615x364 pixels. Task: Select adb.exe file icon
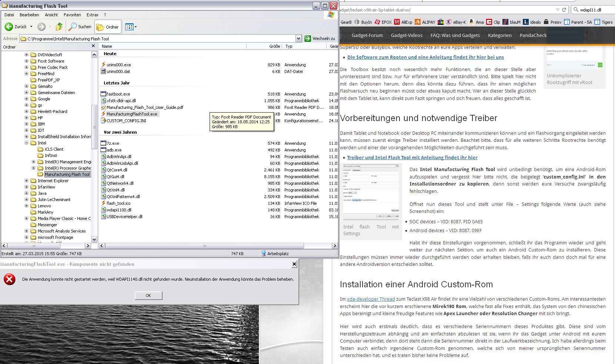point(104,150)
